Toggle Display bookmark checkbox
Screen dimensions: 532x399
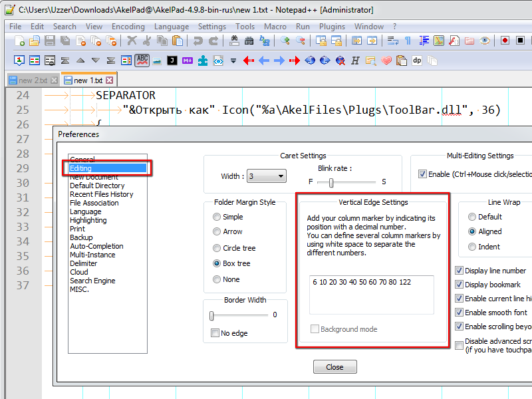pyautogui.click(x=459, y=285)
